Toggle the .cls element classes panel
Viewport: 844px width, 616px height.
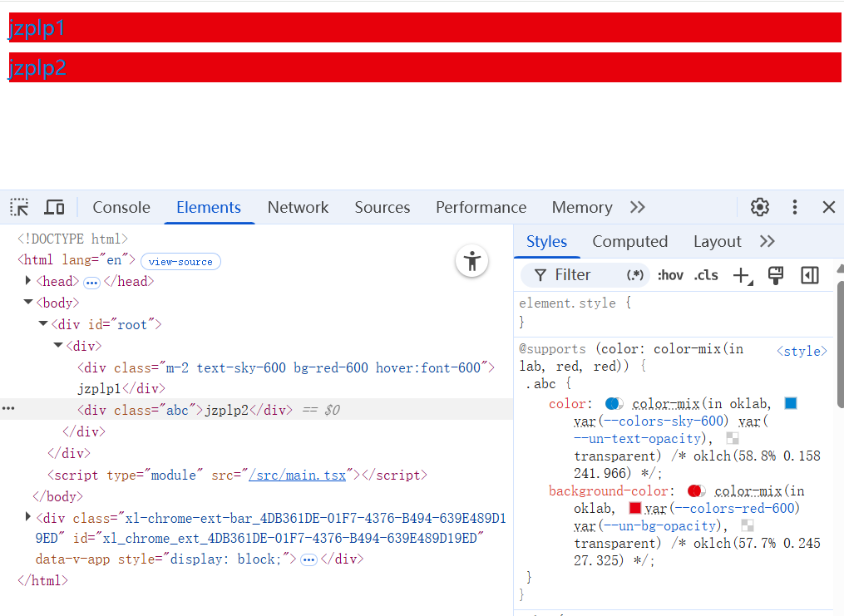(x=706, y=275)
